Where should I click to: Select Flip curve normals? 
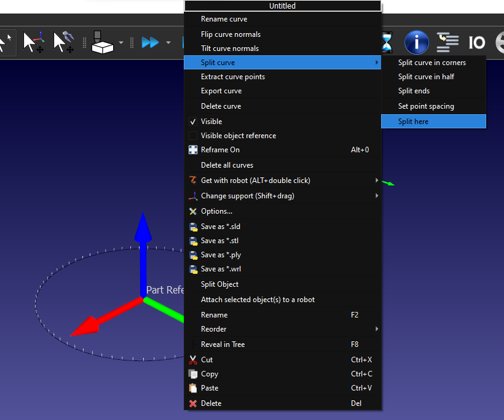pyautogui.click(x=230, y=34)
